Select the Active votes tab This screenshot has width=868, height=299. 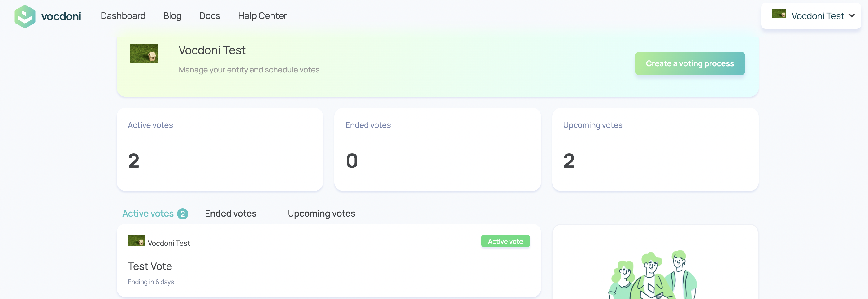(148, 214)
